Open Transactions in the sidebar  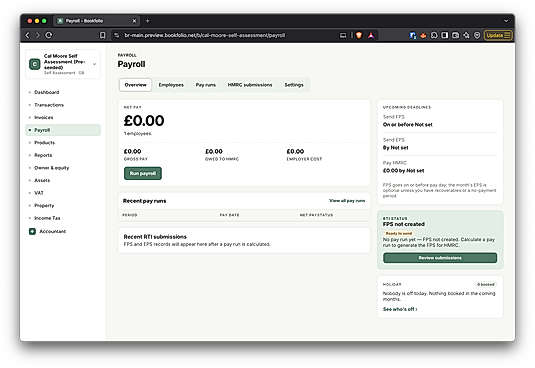click(49, 105)
